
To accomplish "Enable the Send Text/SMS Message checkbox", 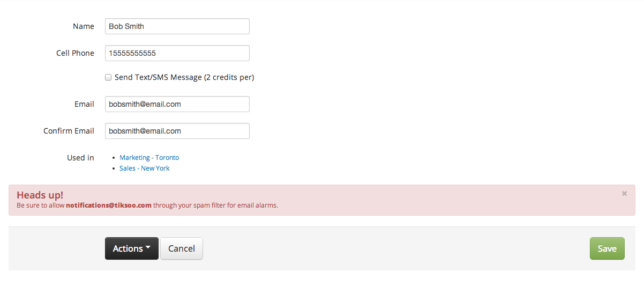I will click(108, 77).
